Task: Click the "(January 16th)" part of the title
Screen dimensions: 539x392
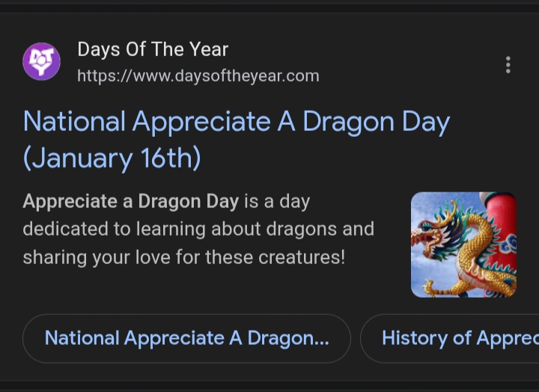Action: coord(112,159)
